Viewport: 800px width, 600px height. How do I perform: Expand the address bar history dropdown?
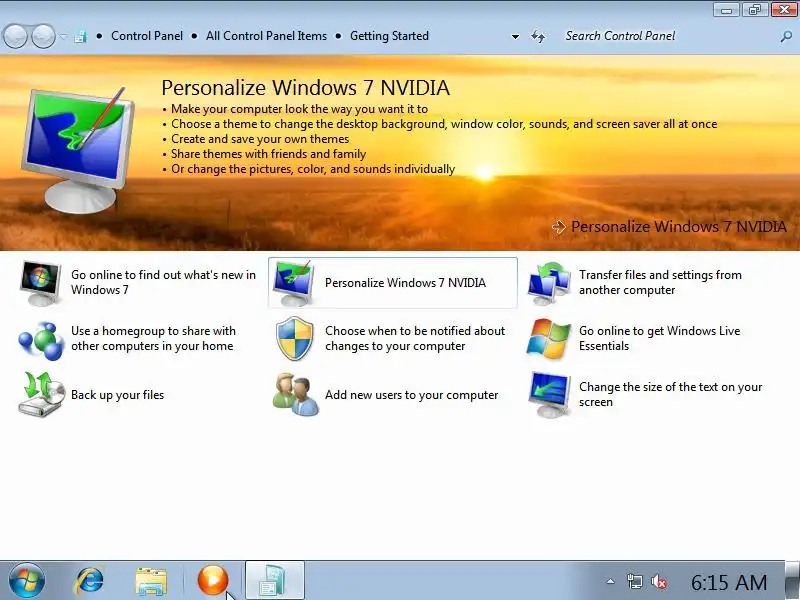coord(515,36)
